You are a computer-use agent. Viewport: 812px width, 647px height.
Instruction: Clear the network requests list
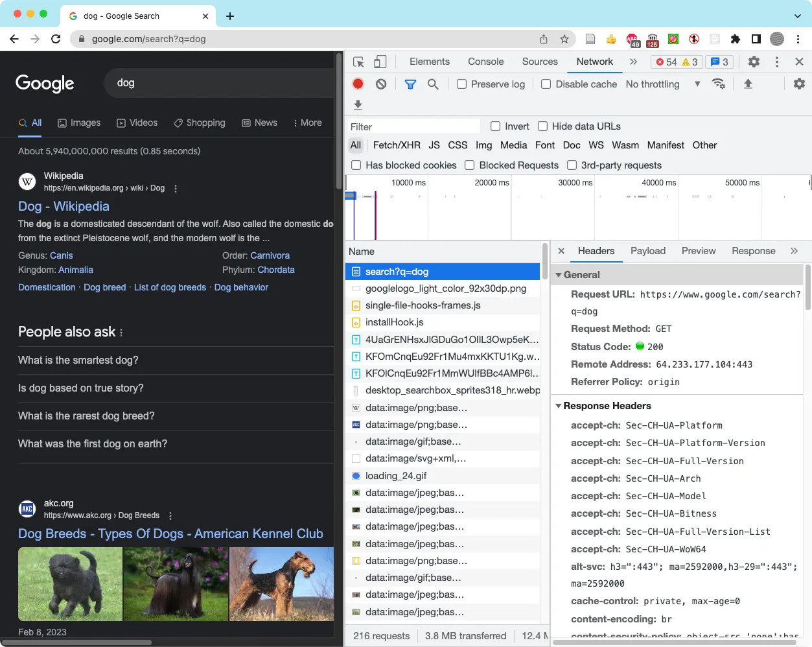pyautogui.click(x=381, y=84)
